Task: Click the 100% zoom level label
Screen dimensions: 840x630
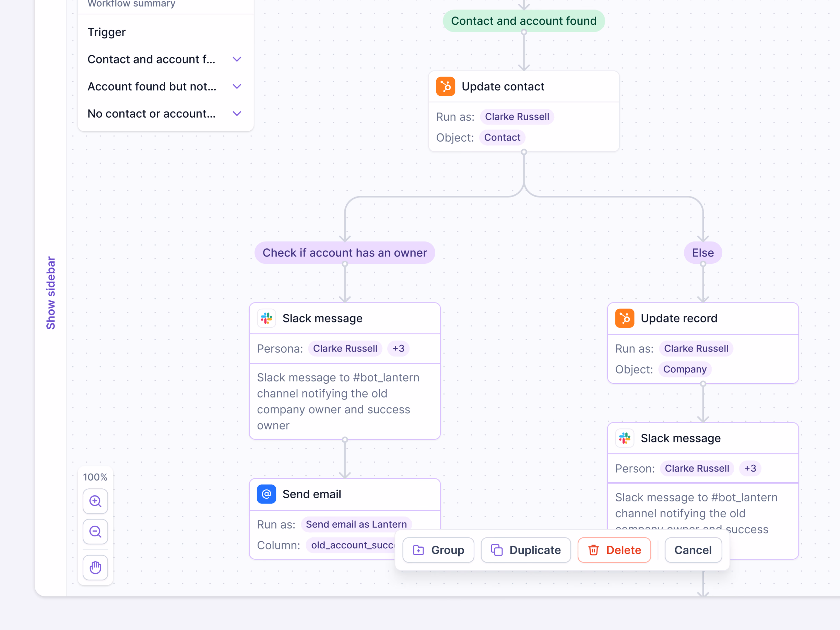Action: [95, 477]
